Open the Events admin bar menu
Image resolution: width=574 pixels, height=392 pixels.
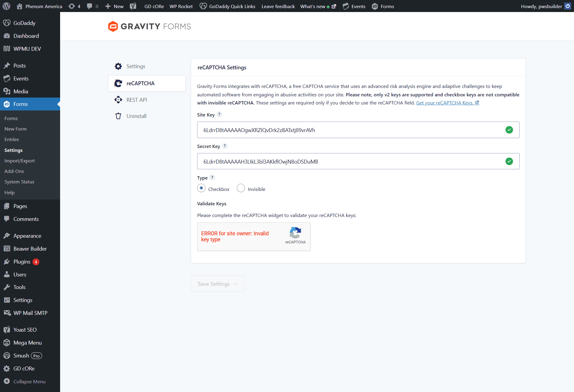354,6
